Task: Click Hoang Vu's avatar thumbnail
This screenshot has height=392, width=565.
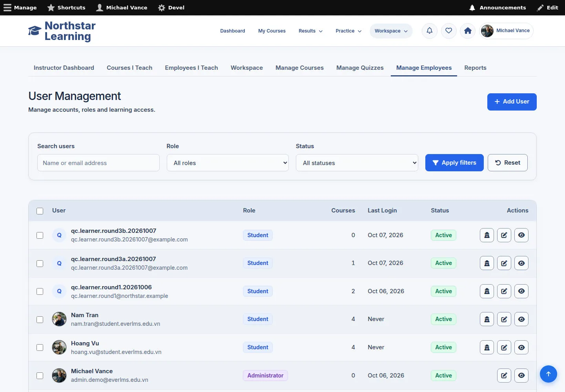Action: [59, 347]
